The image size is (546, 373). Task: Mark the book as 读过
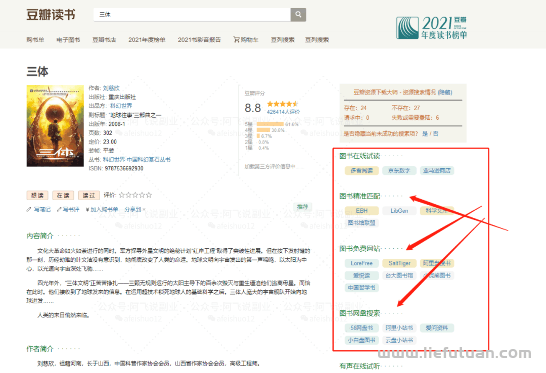(89, 195)
